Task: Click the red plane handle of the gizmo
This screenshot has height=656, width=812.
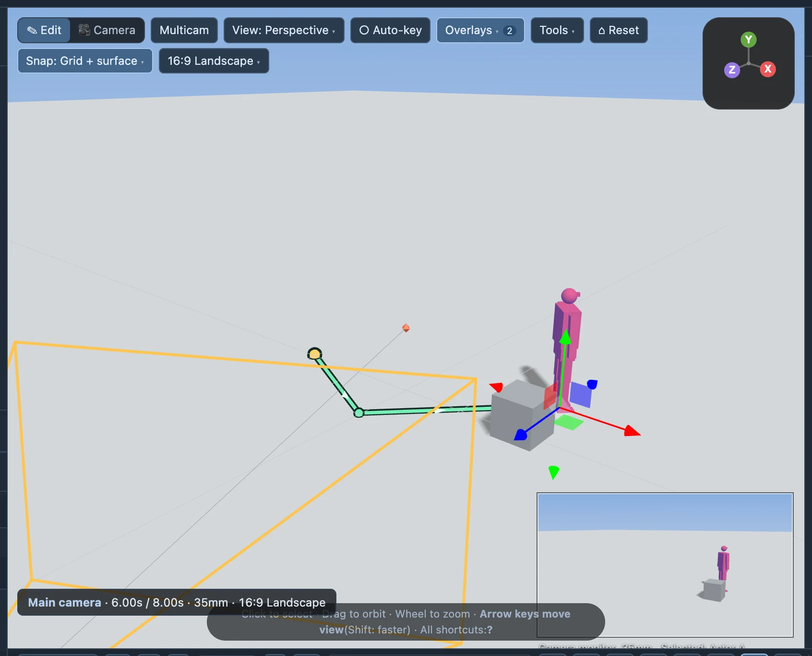Action: click(x=550, y=397)
